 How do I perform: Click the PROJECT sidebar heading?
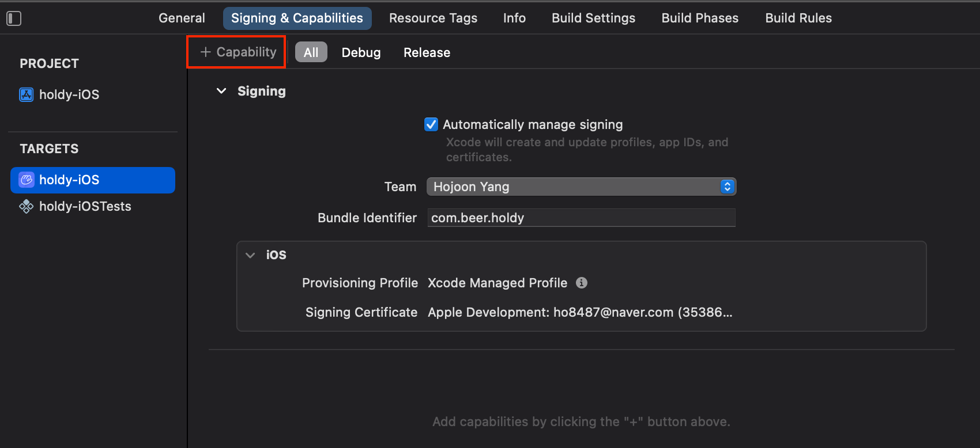(x=49, y=63)
